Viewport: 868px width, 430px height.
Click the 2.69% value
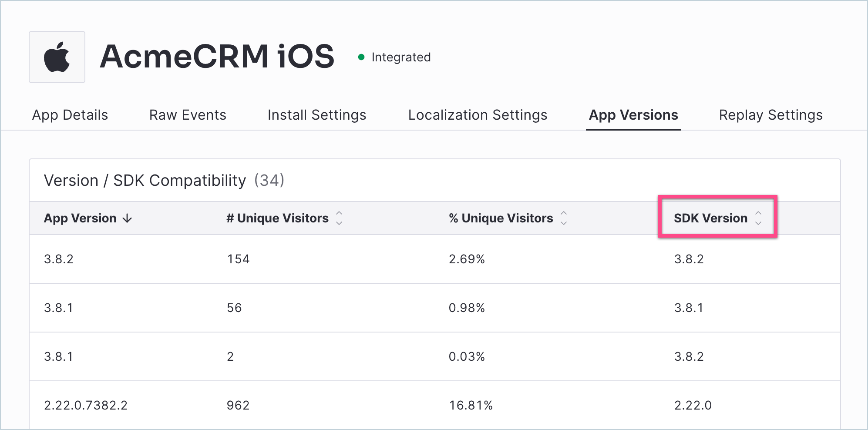467,259
